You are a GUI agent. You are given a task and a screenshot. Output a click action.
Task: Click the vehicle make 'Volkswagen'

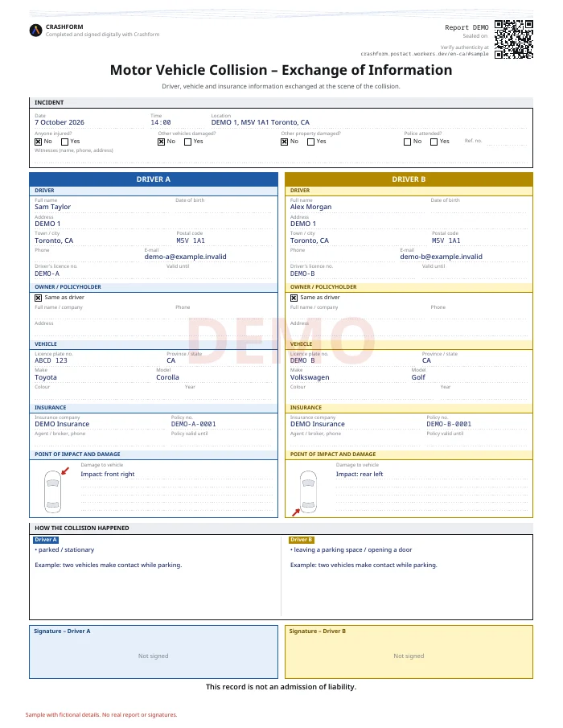pos(310,377)
